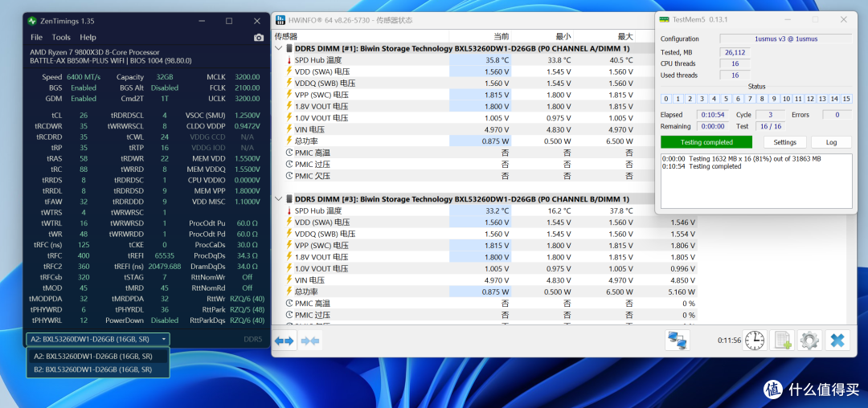Open TestMem5 Log button
Viewport: 868px width, 408px height.
click(831, 142)
